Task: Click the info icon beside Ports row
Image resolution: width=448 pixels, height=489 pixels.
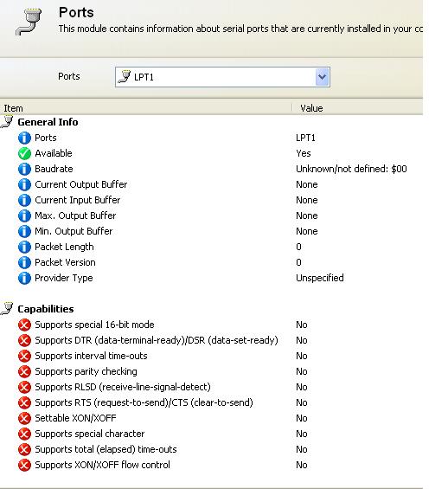Action: [24, 138]
